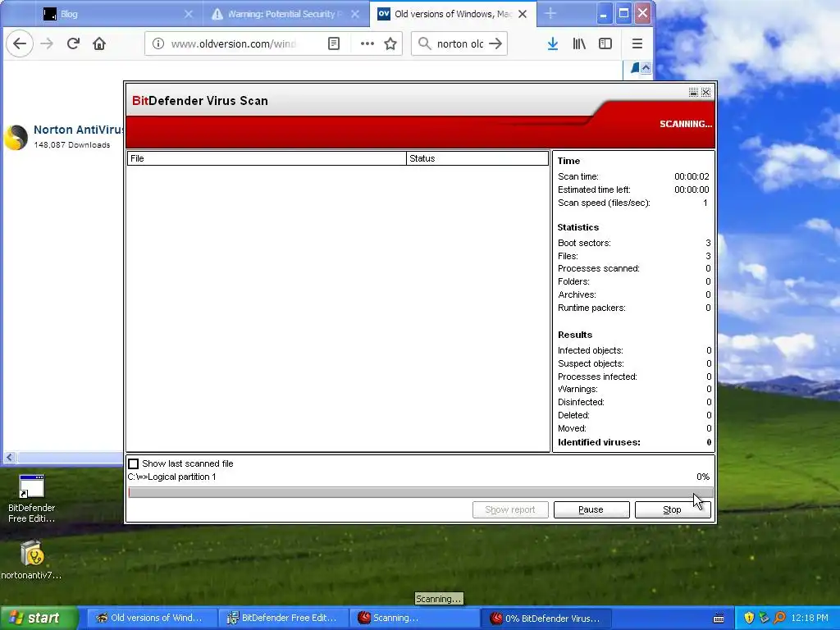Click the Firefox forward arrow

tap(47, 44)
